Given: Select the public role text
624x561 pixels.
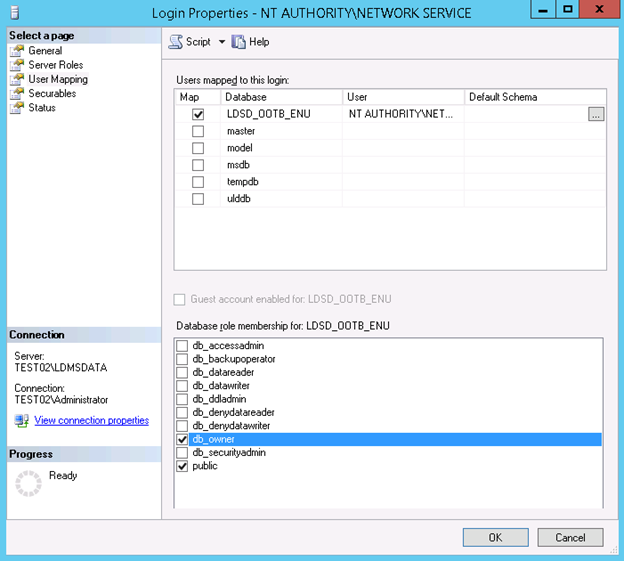Looking at the screenshot, I should 205,466.
